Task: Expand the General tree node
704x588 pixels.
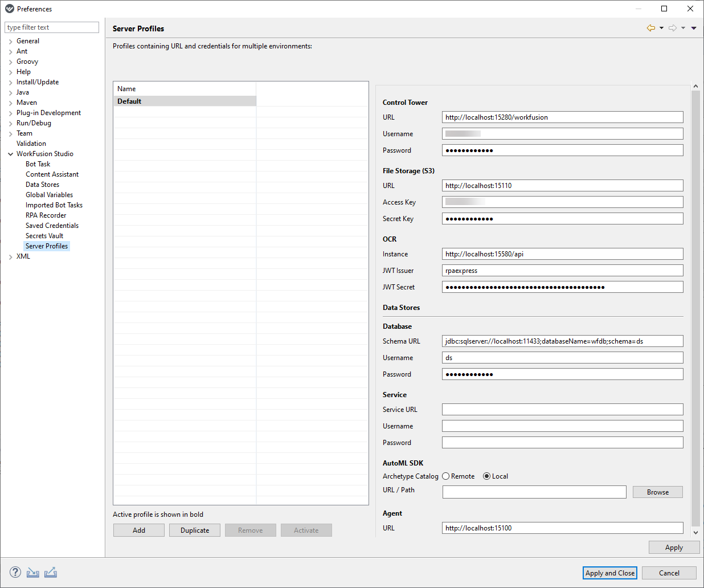Action: 11,42
